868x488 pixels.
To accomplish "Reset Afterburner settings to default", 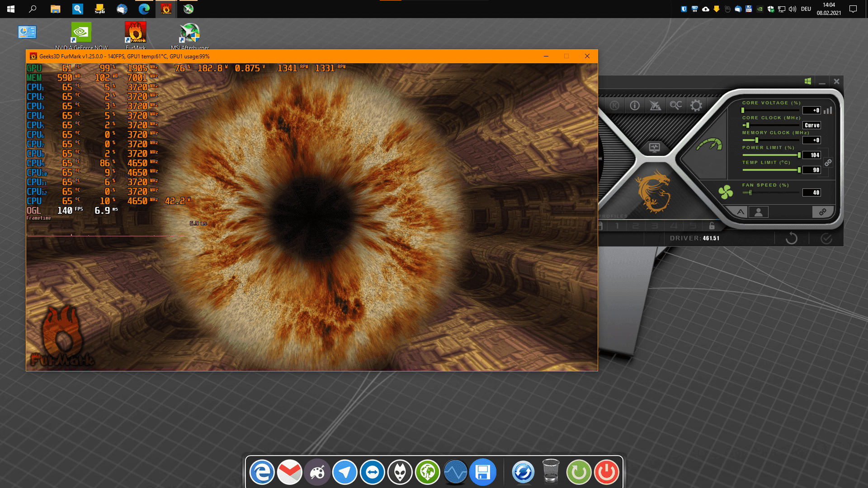I will coord(791,238).
